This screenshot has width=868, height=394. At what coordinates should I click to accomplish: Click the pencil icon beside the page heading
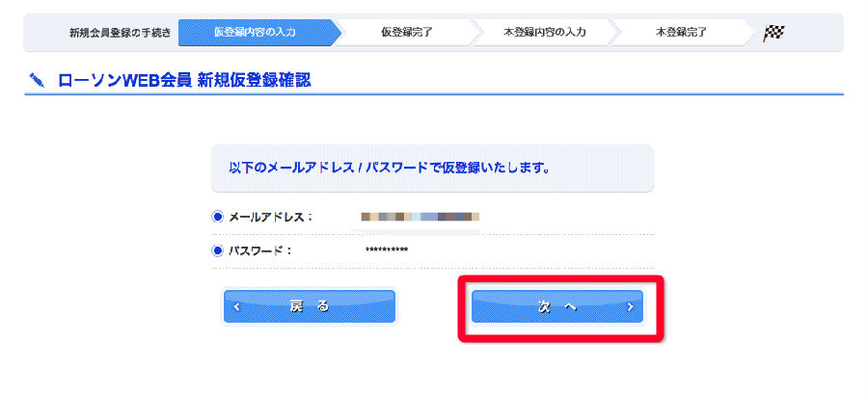(37, 81)
